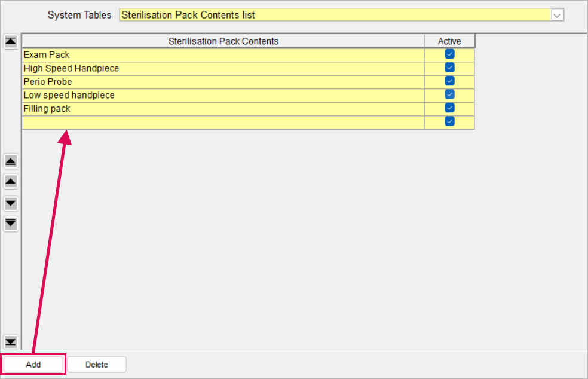Open the System Tables dropdown list
The width and height of the screenshot is (588, 379).
point(558,15)
